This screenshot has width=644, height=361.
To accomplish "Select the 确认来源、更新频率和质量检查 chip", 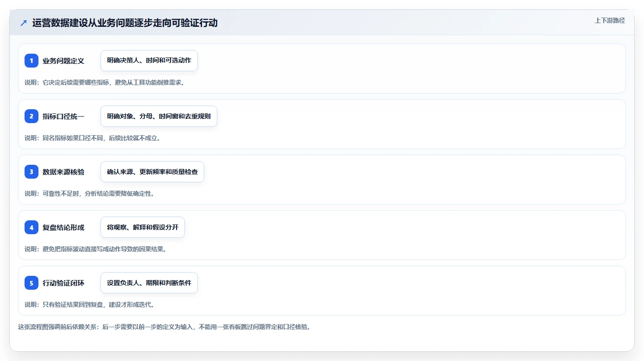I will tap(152, 172).
